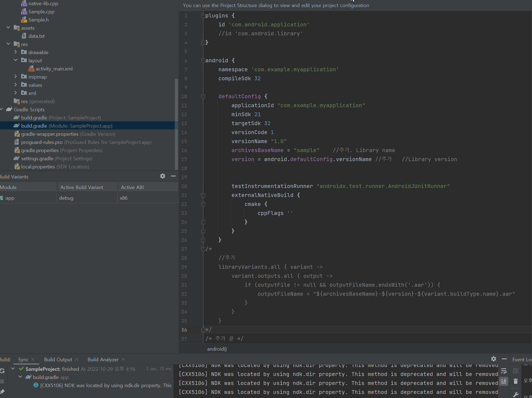Switch to the Build Output tab
The height and width of the screenshot is (398, 532).
(58, 359)
